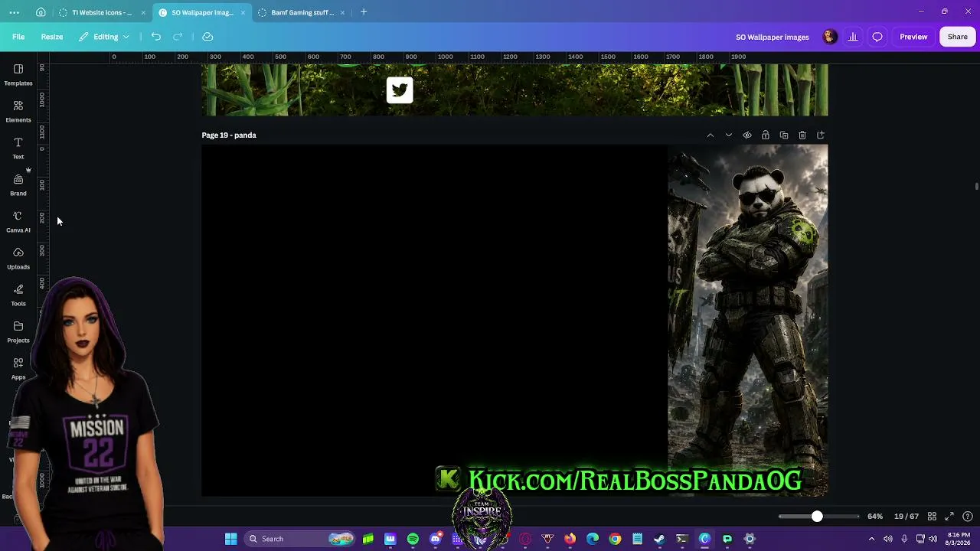The image size is (980, 551).
Task: Select the Text tool in sidebar
Action: 18,148
